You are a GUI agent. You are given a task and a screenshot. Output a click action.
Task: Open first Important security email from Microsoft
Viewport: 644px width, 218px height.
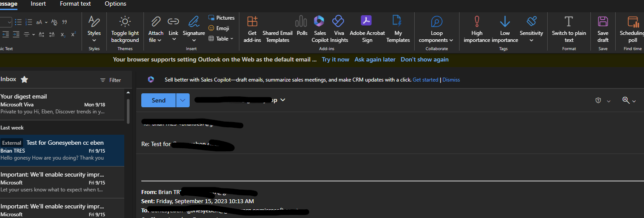62,182
